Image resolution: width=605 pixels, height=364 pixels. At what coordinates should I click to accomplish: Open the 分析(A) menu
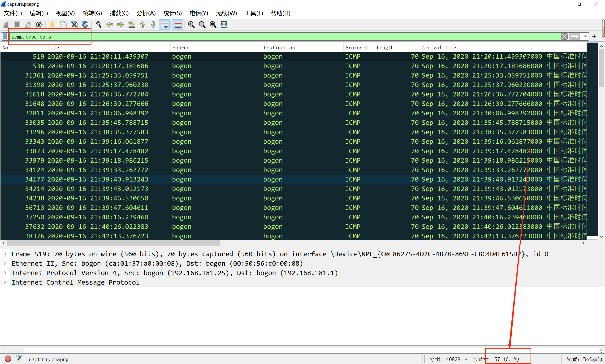pyautogui.click(x=146, y=13)
